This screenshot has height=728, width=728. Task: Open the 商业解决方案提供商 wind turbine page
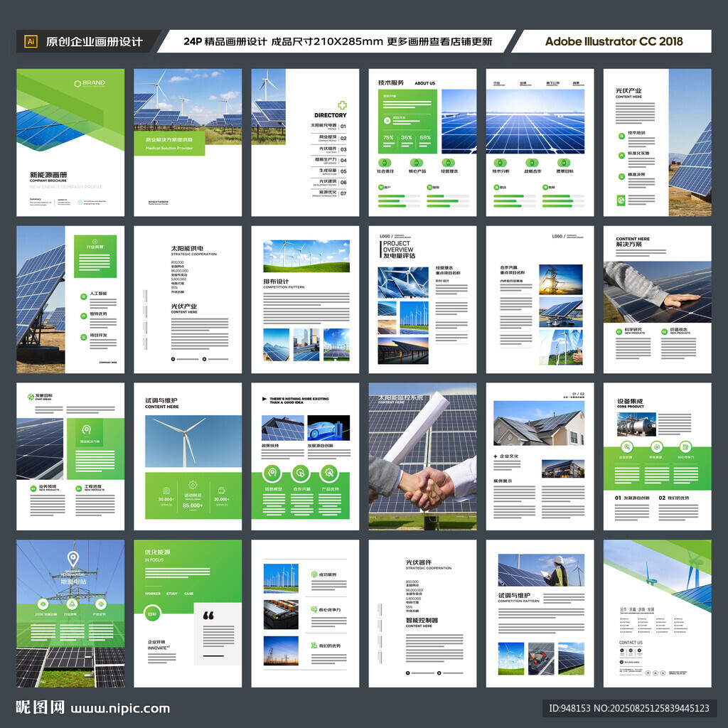(188, 142)
